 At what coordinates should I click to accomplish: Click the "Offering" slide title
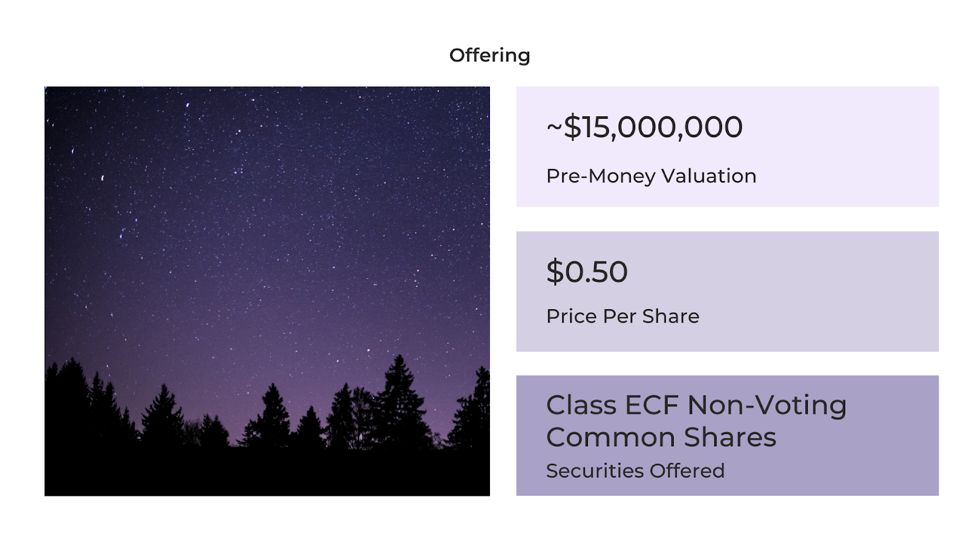coord(489,55)
